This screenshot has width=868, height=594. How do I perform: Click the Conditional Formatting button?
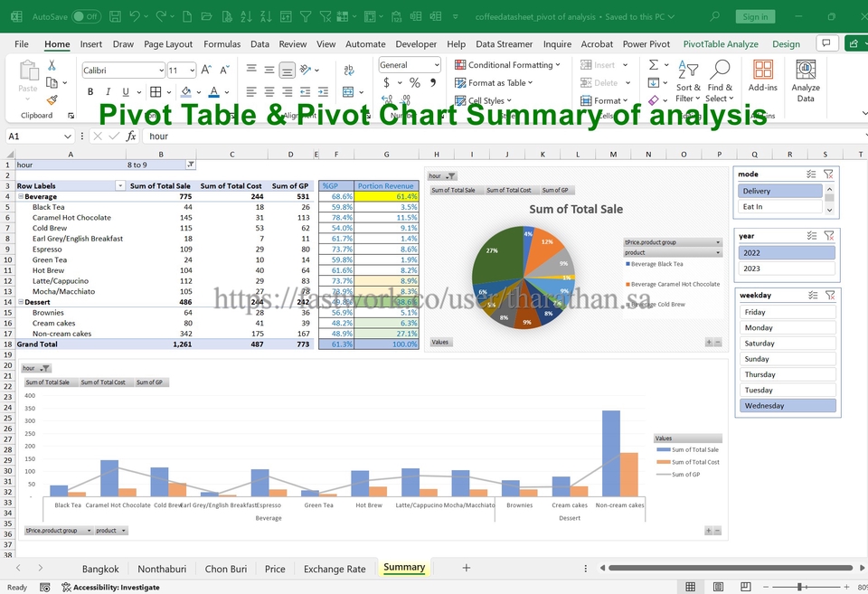(507, 65)
